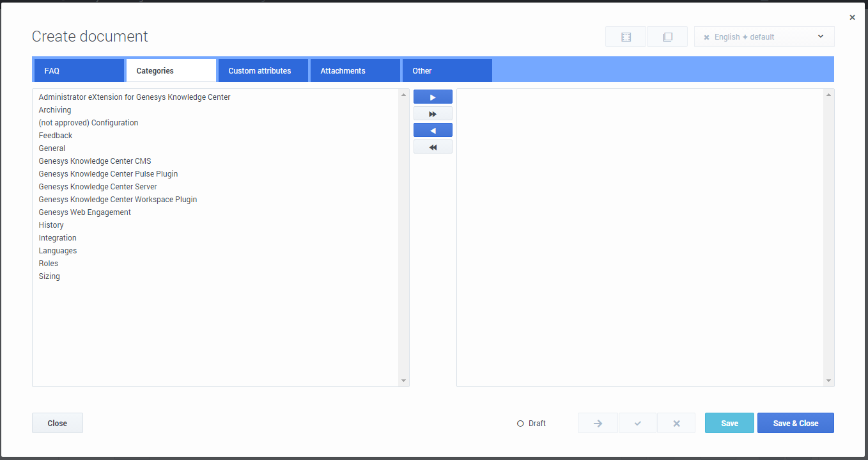Click the right-arrow workflow button near Draft

click(x=598, y=424)
